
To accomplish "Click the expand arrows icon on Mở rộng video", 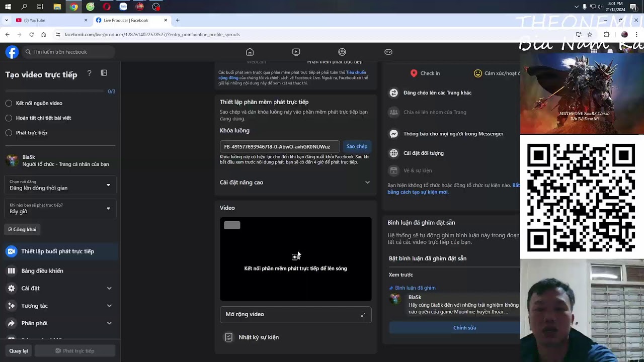I will pyautogui.click(x=363, y=315).
